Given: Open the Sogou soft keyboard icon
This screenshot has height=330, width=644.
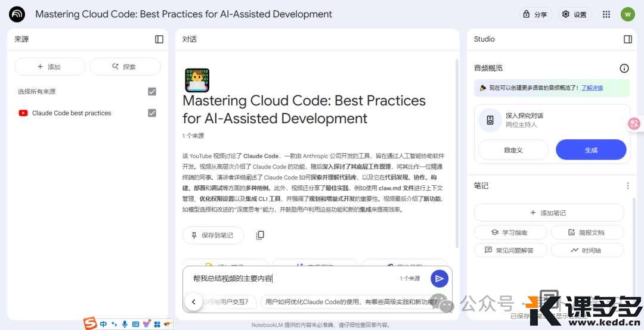Looking at the screenshot, I should coord(135,324).
